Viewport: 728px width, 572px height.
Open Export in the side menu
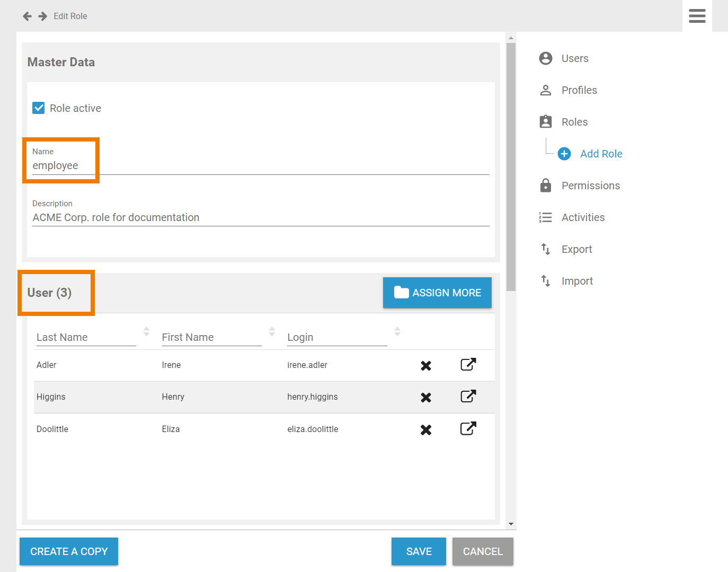576,249
